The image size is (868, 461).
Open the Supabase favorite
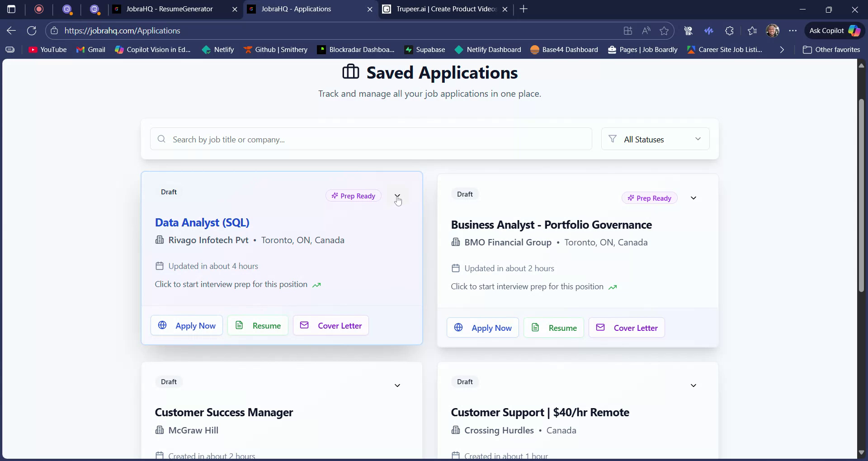pyautogui.click(x=424, y=50)
